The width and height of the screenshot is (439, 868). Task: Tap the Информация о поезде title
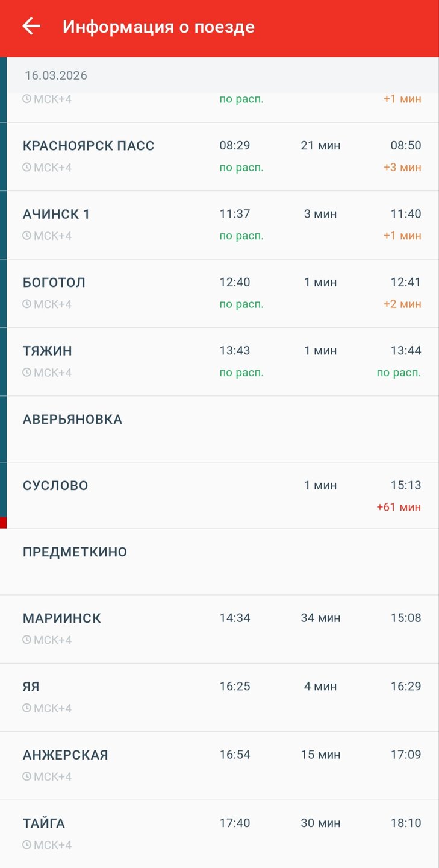158,27
